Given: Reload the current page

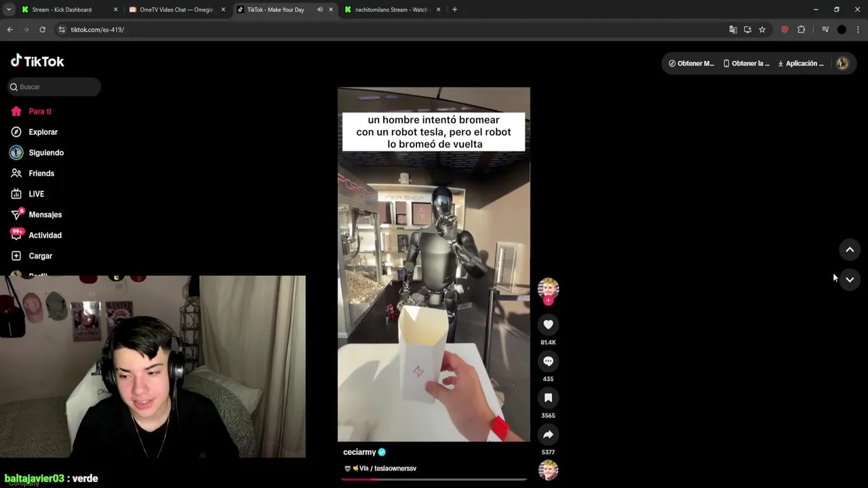Looking at the screenshot, I should (x=42, y=30).
